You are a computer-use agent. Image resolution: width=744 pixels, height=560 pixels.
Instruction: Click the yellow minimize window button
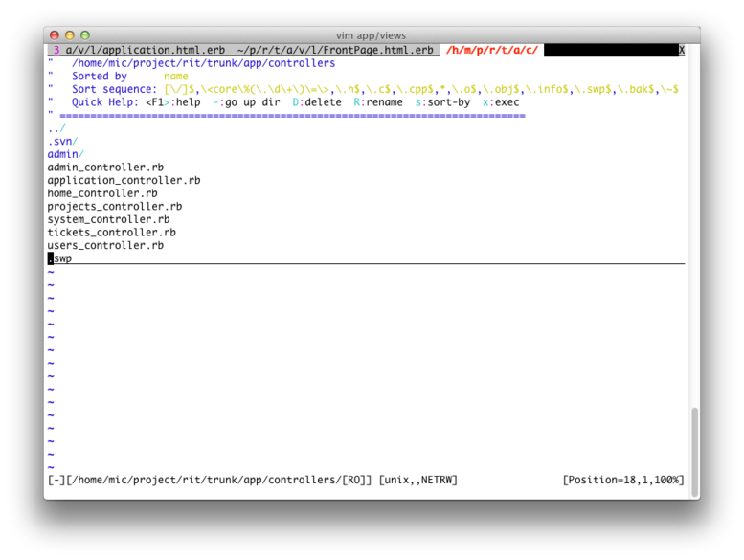tap(70, 35)
